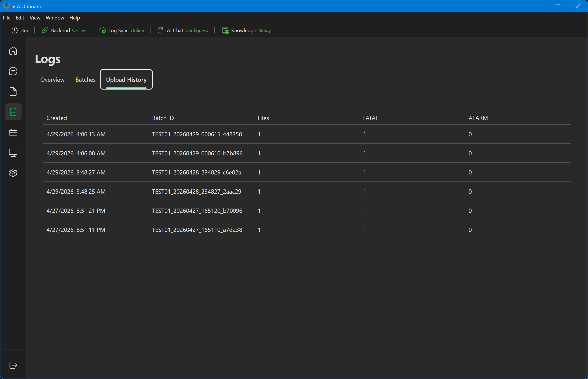588x379 pixels.
Task: Open the Edit menu
Action: (x=20, y=18)
